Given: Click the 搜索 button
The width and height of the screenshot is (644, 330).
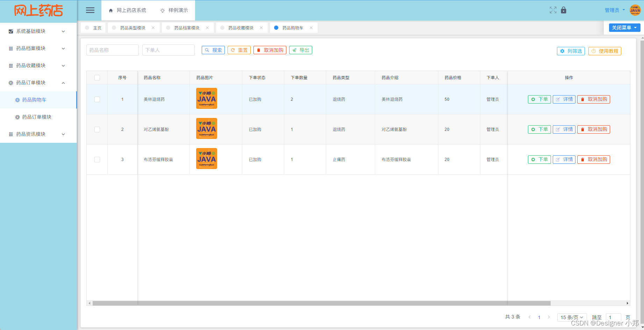Looking at the screenshot, I should click(213, 50).
